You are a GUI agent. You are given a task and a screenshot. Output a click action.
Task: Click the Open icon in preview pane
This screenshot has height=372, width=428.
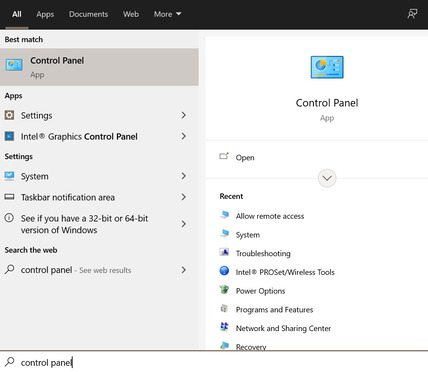click(224, 156)
